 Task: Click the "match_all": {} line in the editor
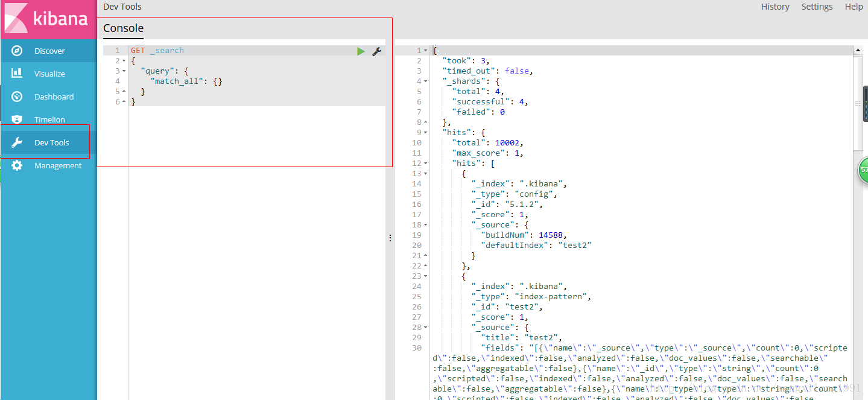(187, 81)
